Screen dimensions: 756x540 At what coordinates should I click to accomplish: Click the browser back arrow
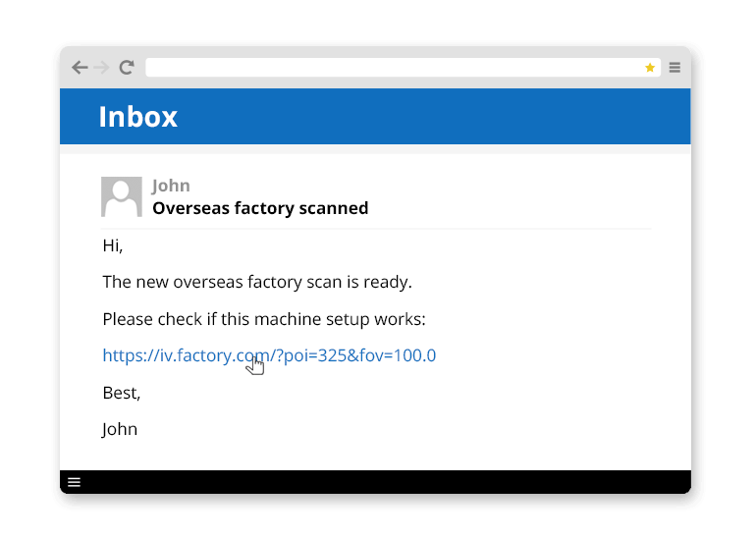tap(80, 68)
